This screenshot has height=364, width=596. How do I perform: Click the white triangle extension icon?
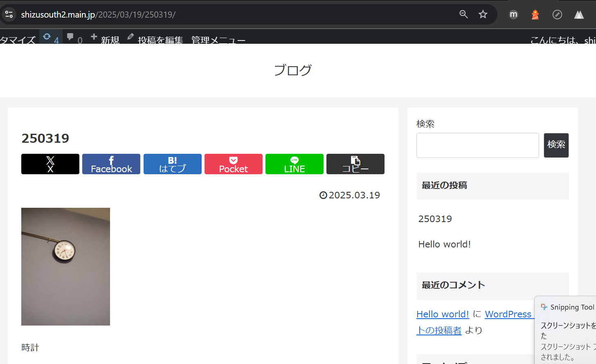coord(579,15)
